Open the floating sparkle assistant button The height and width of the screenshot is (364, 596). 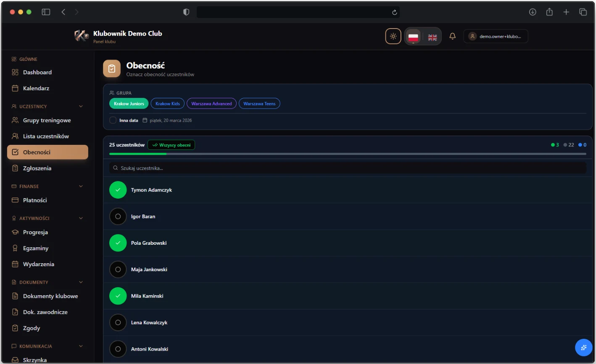click(583, 347)
